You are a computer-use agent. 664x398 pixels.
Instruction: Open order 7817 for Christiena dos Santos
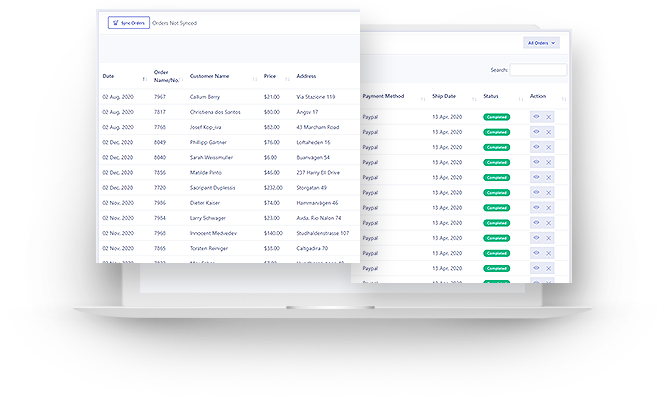(229, 112)
